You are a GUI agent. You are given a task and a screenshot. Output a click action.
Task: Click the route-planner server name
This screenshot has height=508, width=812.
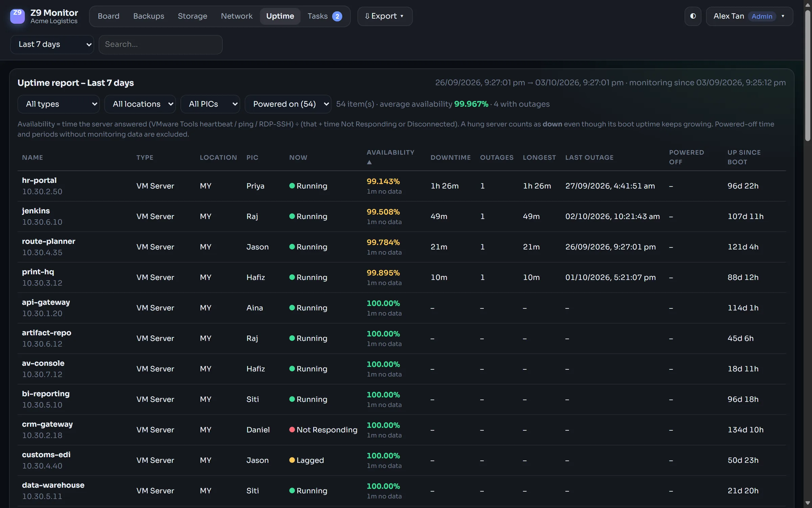click(49, 241)
